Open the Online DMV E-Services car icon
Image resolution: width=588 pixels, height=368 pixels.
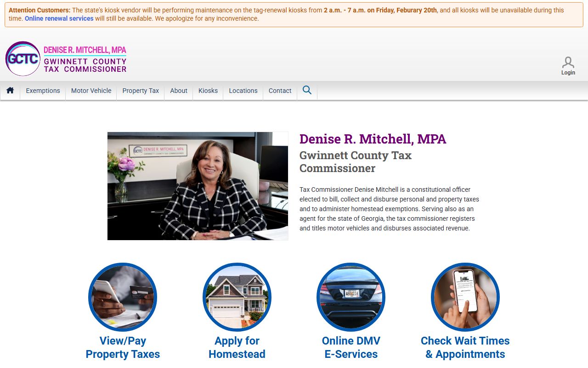coord(351,297)
